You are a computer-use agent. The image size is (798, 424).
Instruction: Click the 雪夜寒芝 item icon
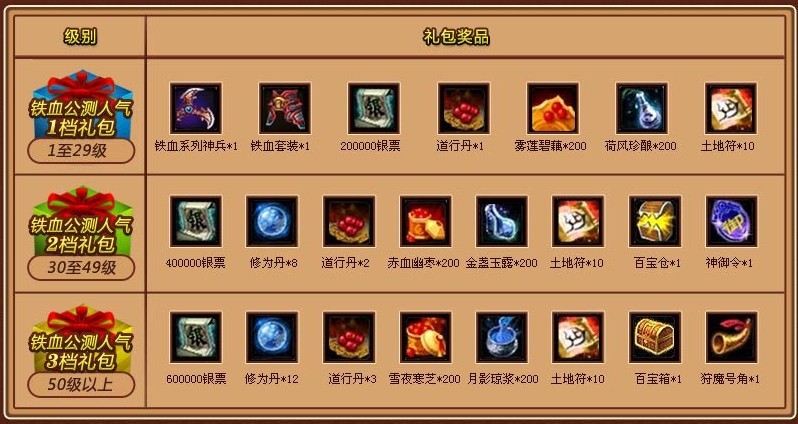425,337
